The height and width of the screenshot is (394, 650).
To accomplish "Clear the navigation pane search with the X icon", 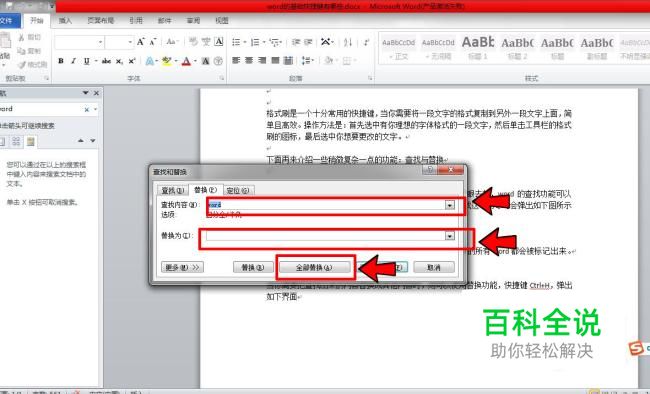I will tap(87, 109).
